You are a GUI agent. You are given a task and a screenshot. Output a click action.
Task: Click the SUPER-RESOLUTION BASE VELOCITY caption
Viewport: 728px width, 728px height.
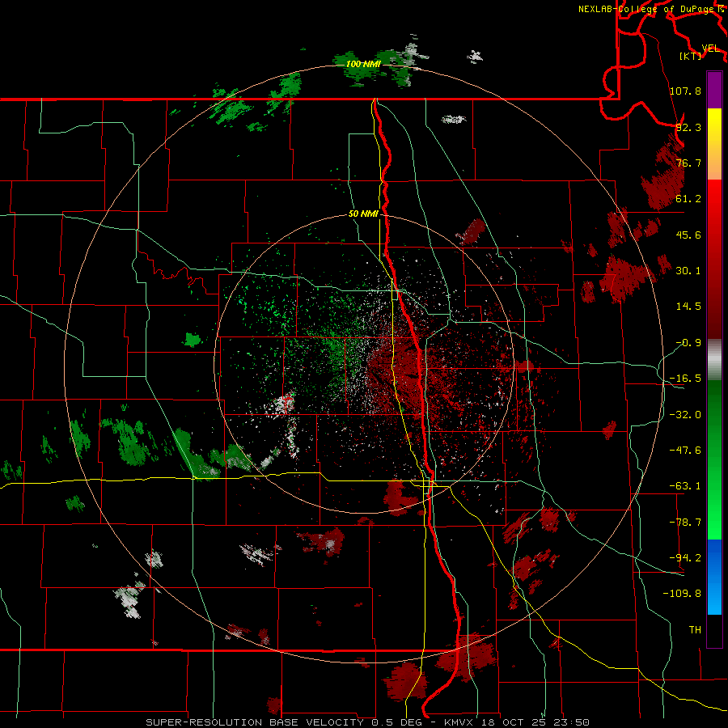point(256,722)
